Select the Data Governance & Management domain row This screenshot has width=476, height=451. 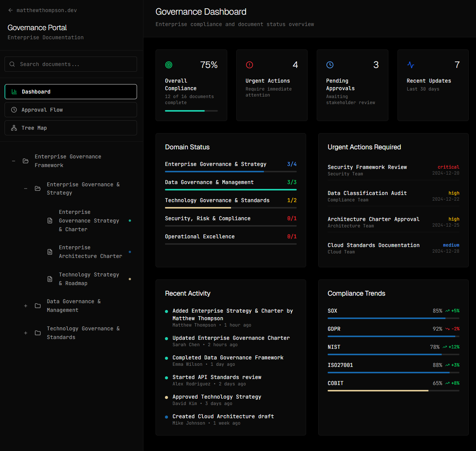pos(231,184)
